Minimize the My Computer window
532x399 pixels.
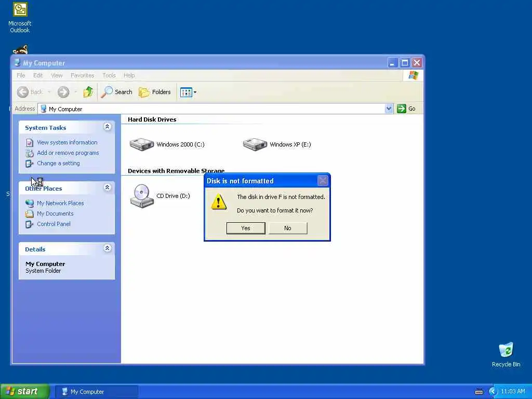tap(392, 63)
